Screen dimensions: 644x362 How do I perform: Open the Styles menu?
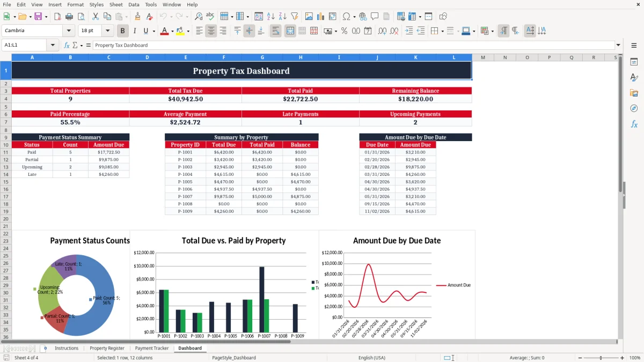point(97,4)
